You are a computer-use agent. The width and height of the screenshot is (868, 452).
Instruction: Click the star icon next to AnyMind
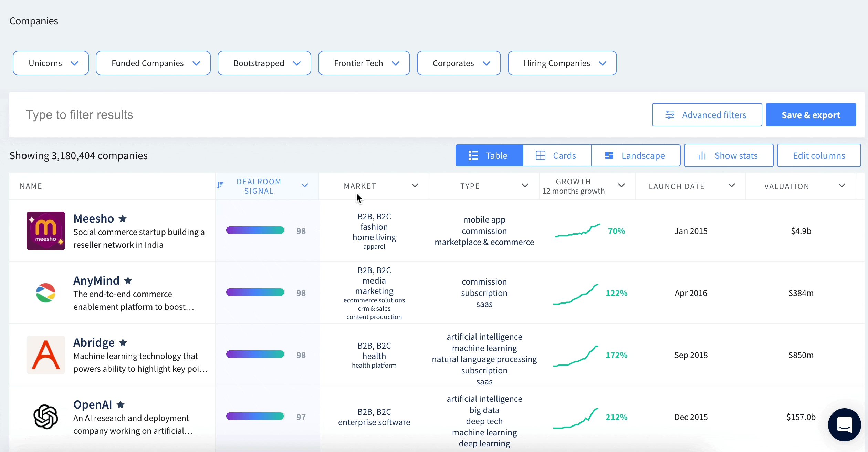[x=128, y=280]
